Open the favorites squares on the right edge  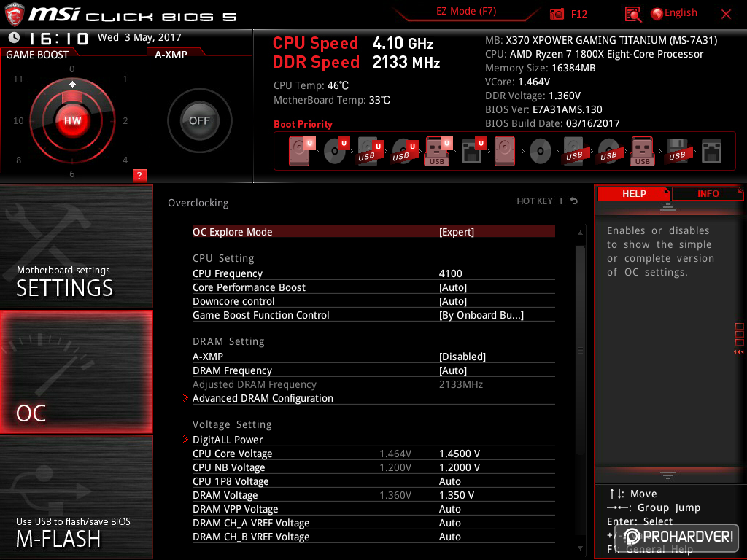740,334
